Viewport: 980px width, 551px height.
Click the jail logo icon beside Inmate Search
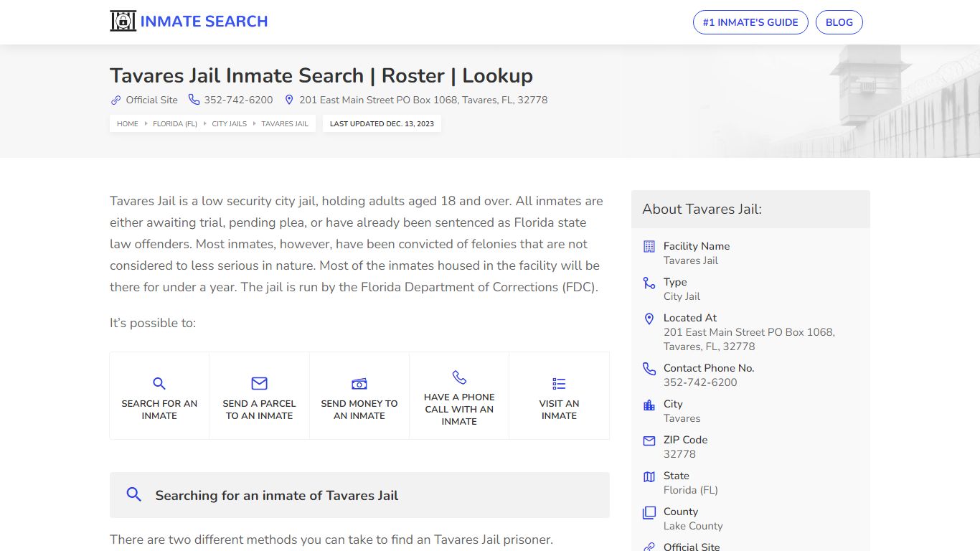coord(123,22)
